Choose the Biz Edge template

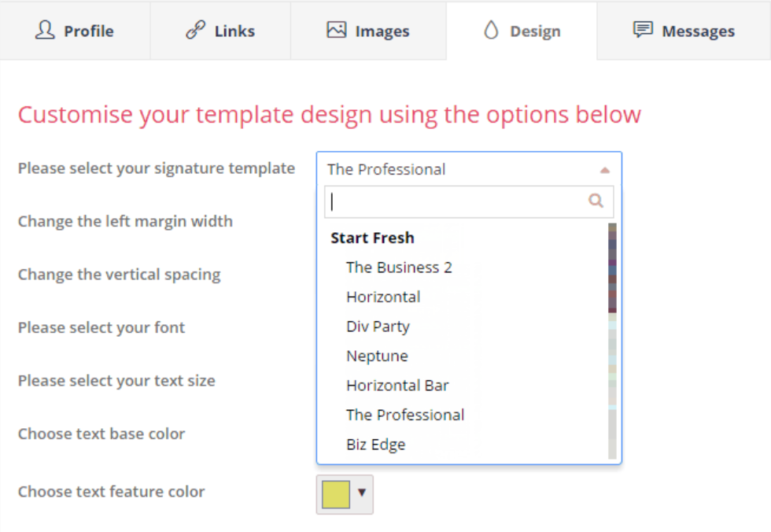pos(375,444)
